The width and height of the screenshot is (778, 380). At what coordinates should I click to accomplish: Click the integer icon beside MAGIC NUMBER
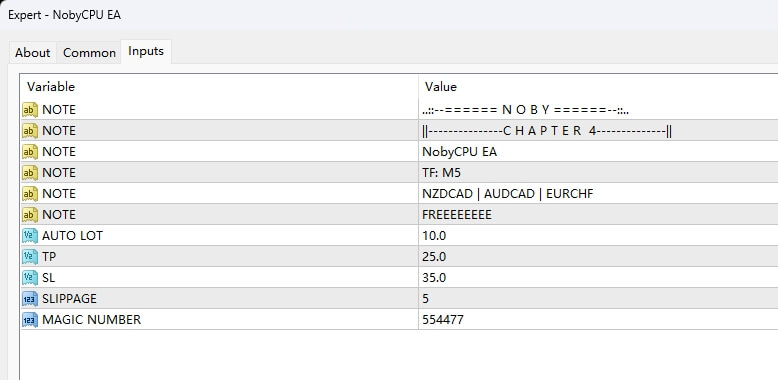pos(30,319)
